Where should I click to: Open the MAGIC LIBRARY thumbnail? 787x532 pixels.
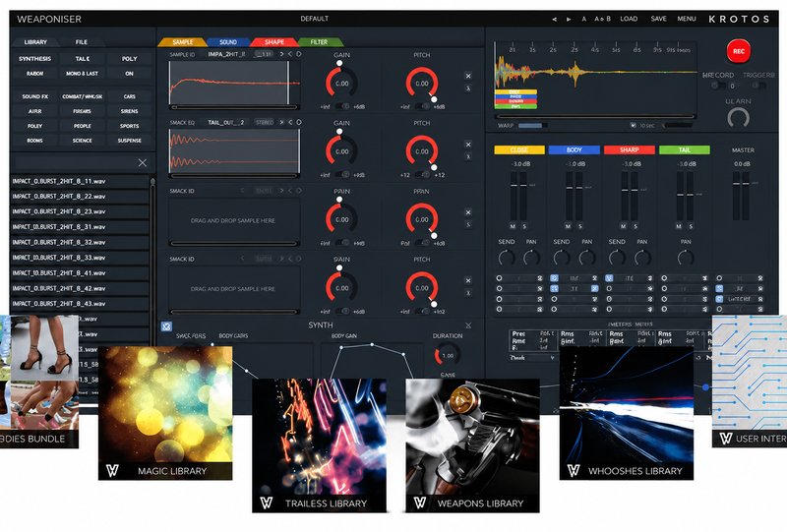[x=165, y=413]
